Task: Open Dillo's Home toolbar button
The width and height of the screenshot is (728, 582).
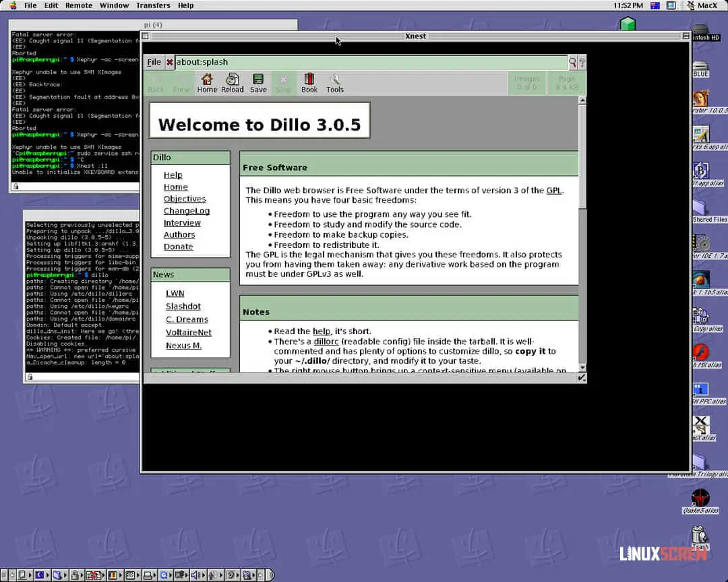Action: pyautogui.click(x=207, y=83)
